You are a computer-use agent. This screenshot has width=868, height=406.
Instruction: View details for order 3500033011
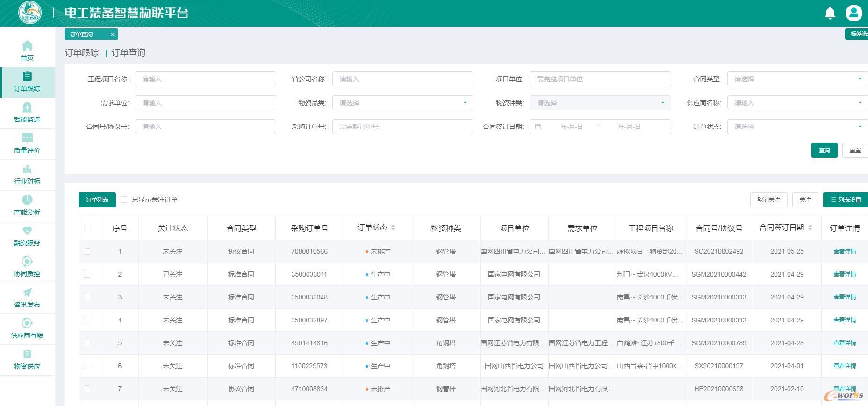pyautogui.click(x=845, y=274)
